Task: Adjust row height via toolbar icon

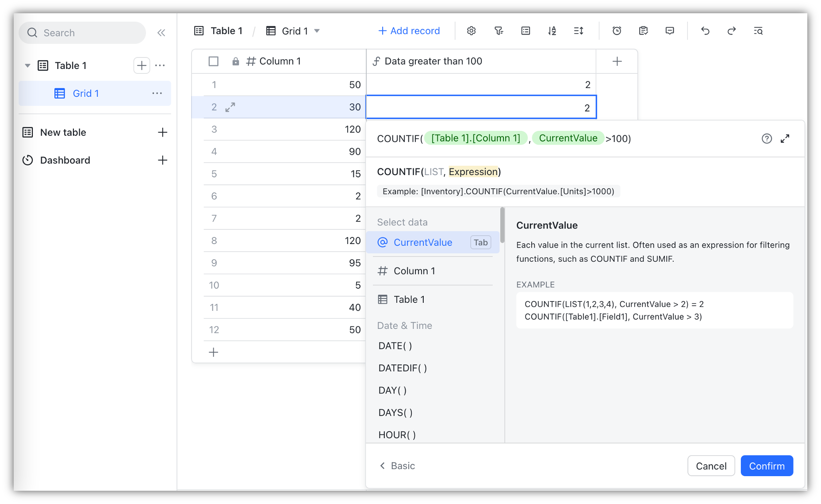Action: point(578,31)
